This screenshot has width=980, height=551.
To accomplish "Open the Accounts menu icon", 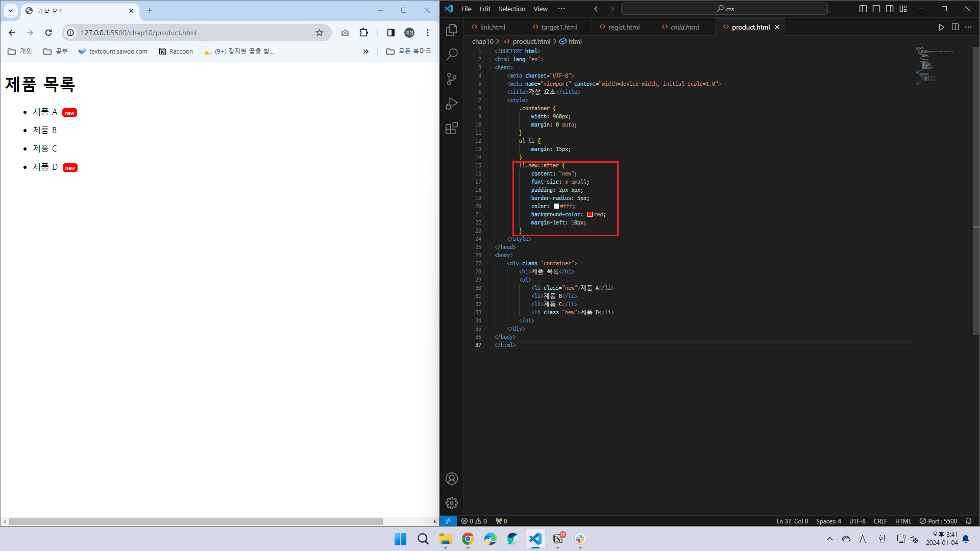I will [452, 479].
